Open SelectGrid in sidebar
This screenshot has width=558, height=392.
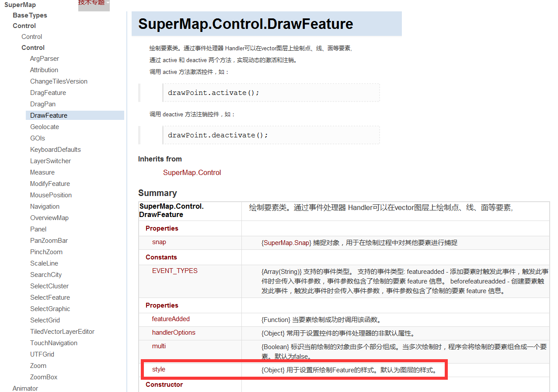[x=45, y=320]
